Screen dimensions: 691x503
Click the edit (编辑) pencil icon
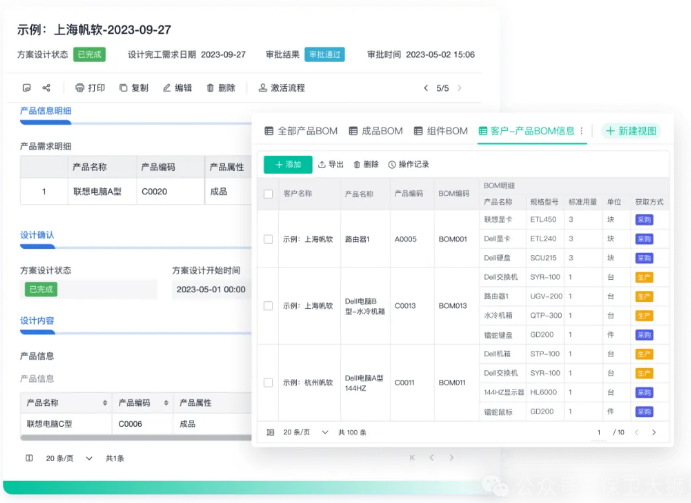166,88
